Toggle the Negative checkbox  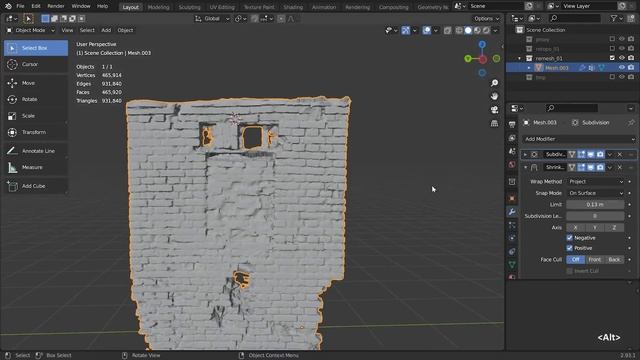click(x=569, y=238)
